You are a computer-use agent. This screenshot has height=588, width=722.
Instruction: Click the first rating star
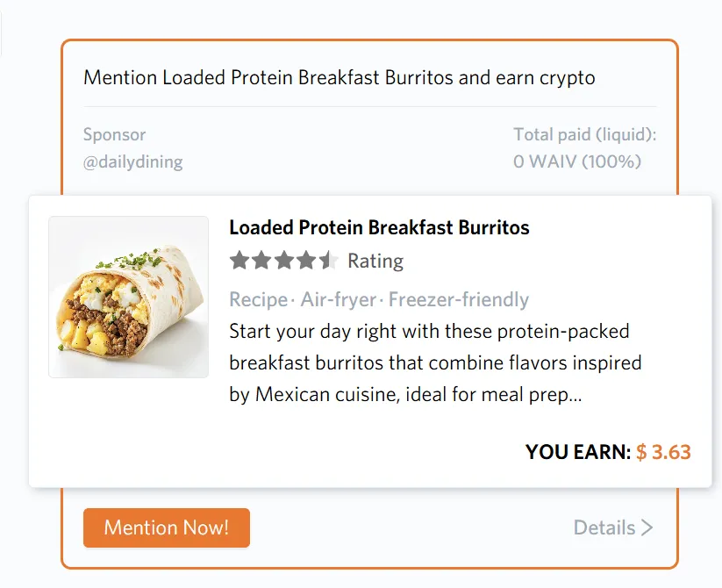[239, 261]
